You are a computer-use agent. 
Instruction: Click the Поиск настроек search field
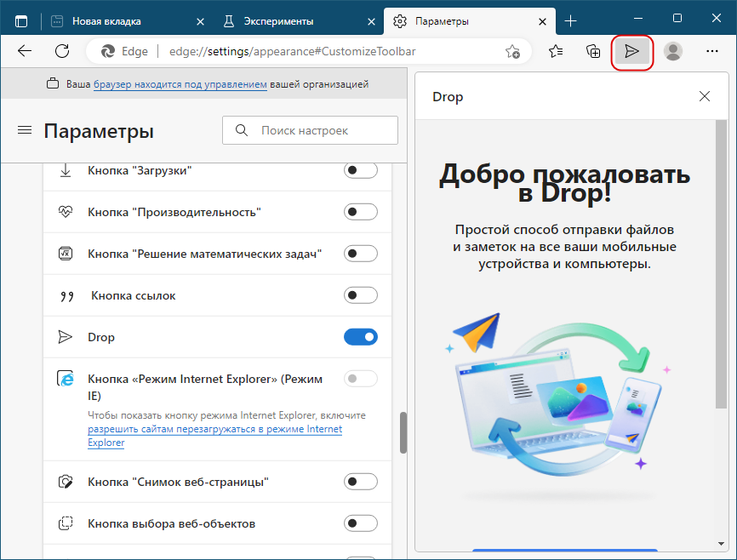tap(311, 130)
